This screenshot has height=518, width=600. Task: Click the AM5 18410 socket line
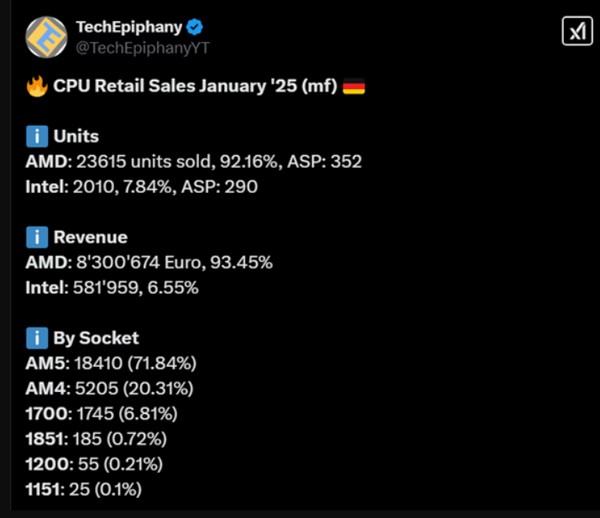(x=111, y=363)
